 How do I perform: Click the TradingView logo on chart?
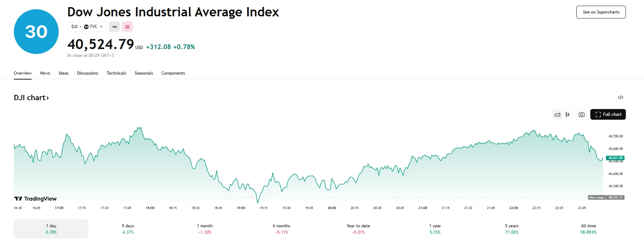[x=36, y=199]
